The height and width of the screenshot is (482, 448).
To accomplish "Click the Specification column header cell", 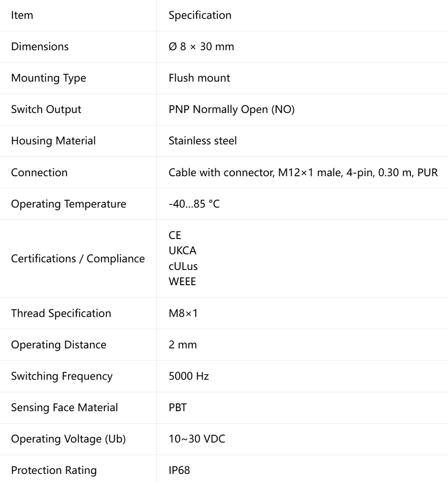I will pyautogui.click(x=302, y=16).
